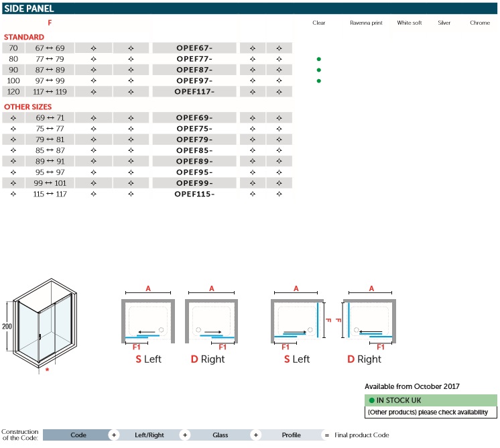Click the product code OPEF117-
Viewport: 500px width, 448px height.
(x=194, y=91)
